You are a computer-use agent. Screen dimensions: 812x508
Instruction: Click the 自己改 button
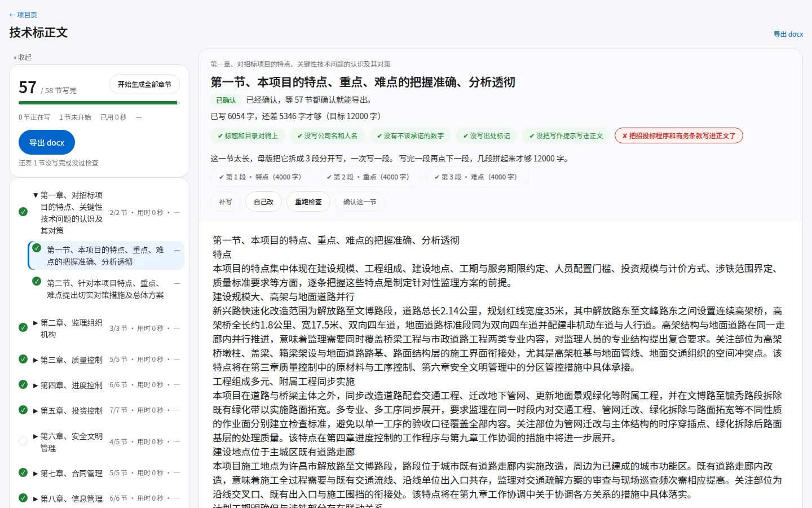coord(263,202)
